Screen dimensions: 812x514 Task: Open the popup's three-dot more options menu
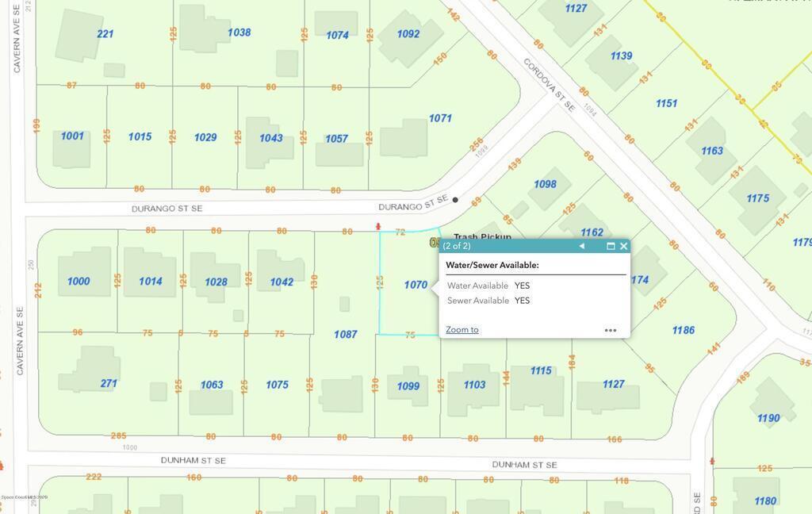click(x=611, y=330)
